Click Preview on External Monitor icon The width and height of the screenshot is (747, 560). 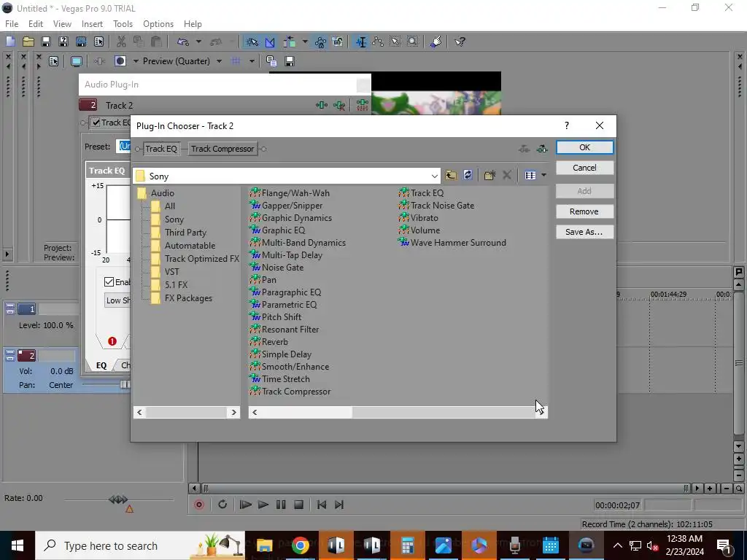point(76,61)
